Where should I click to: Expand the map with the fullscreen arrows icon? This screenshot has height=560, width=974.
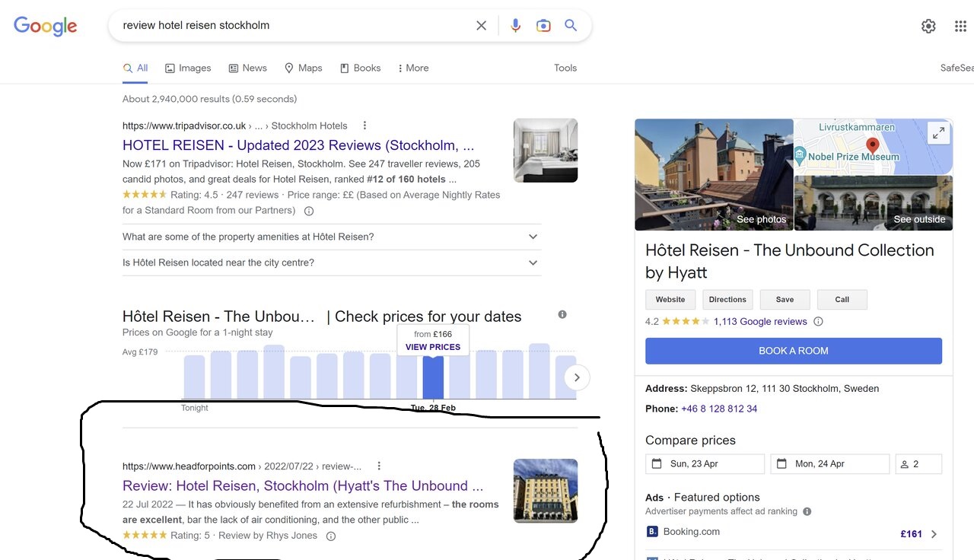point(939,133)
